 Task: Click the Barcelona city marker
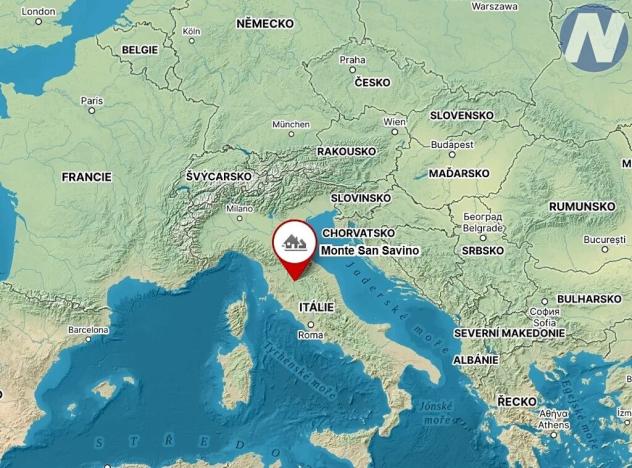tap(89, 339)
